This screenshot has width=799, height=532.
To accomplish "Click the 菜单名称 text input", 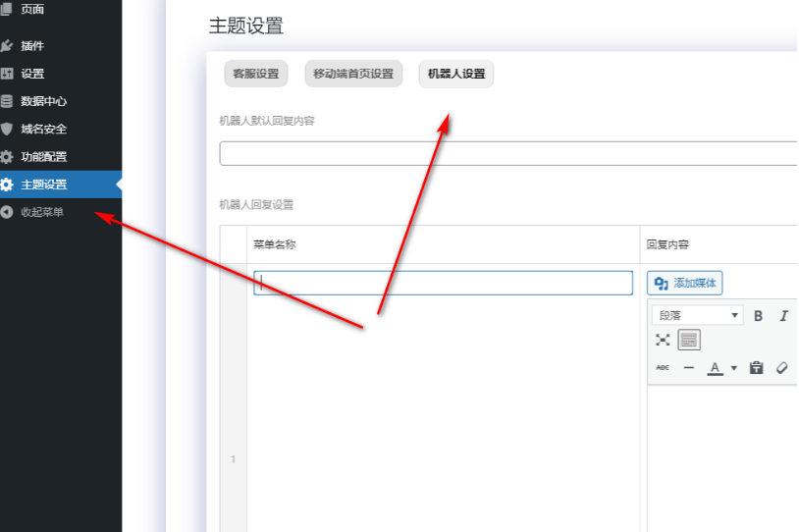I will pos(443,283).
